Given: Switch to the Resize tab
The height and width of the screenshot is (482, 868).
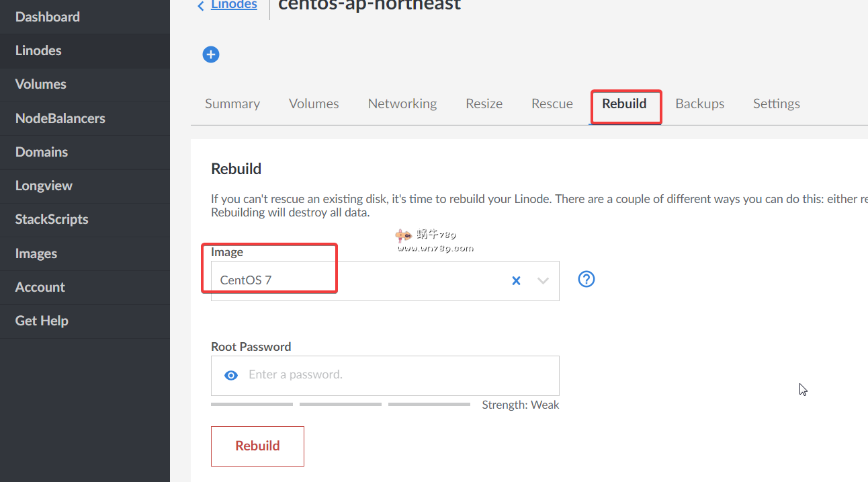Looking at the screenshot, I should coord(484,104).
